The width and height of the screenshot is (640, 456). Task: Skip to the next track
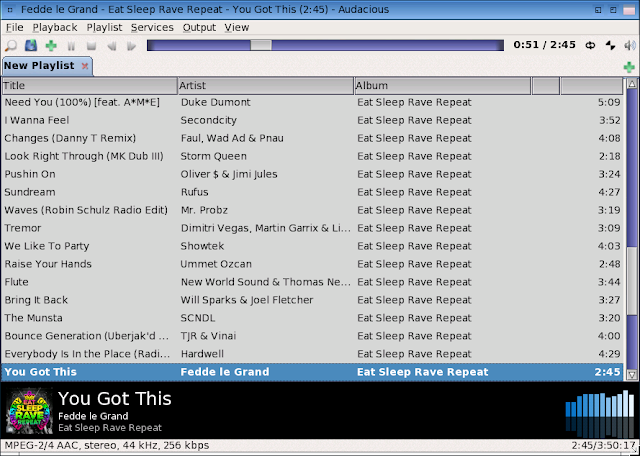131,45
